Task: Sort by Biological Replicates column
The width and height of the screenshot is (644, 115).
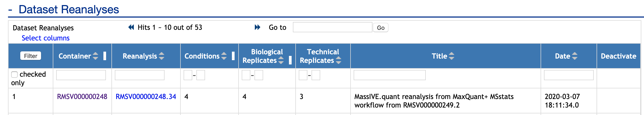Action: [281, 60]
